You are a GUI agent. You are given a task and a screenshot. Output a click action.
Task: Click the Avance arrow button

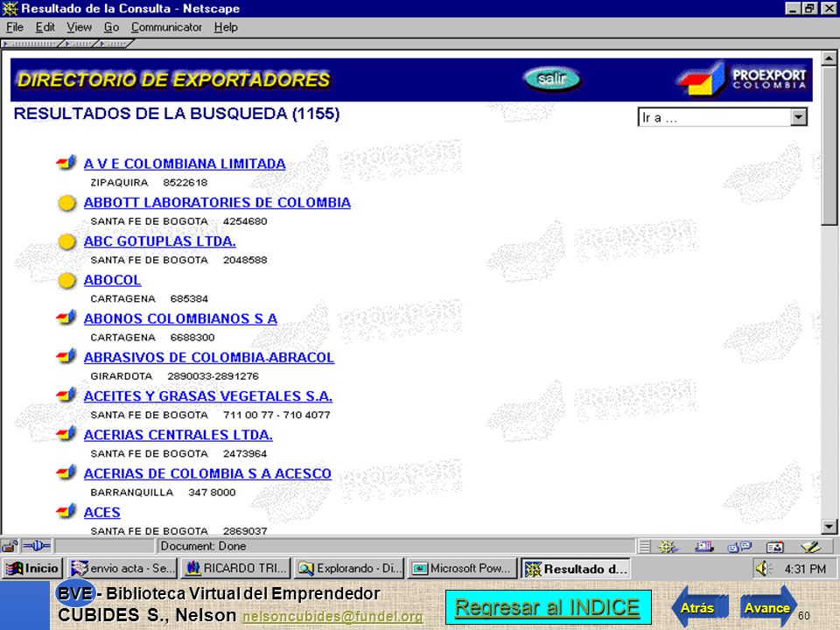(769, 607)
